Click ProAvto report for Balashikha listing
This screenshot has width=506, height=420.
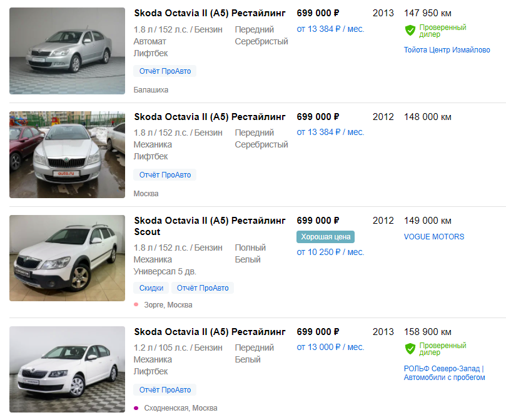click(165, 71)
